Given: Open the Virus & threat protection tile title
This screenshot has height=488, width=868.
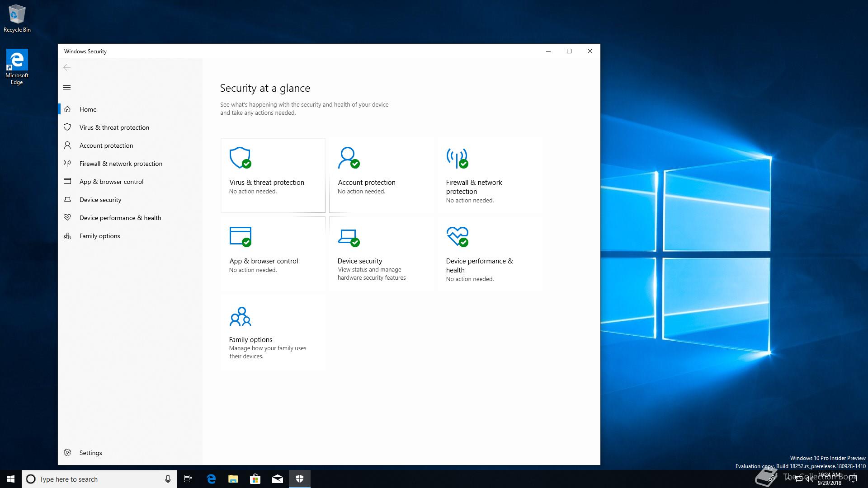Looking at the screenshot, I should click(267, 183).
